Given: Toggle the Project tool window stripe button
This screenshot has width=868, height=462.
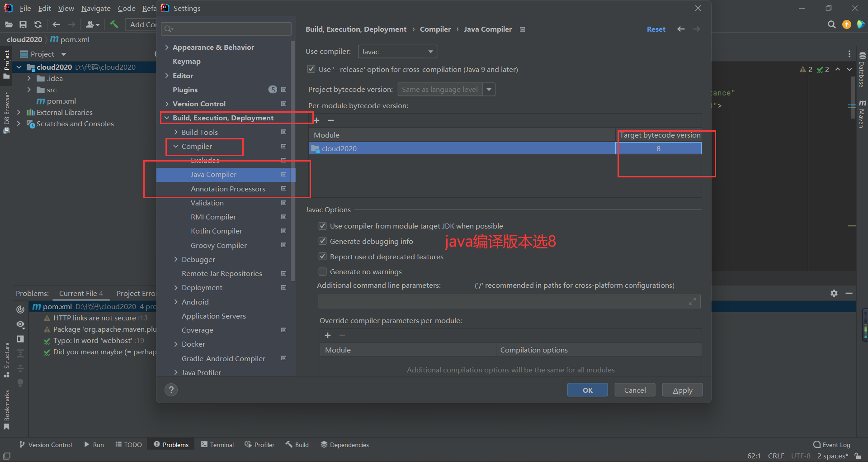Looking at the screenshot, I should (6, 65).
